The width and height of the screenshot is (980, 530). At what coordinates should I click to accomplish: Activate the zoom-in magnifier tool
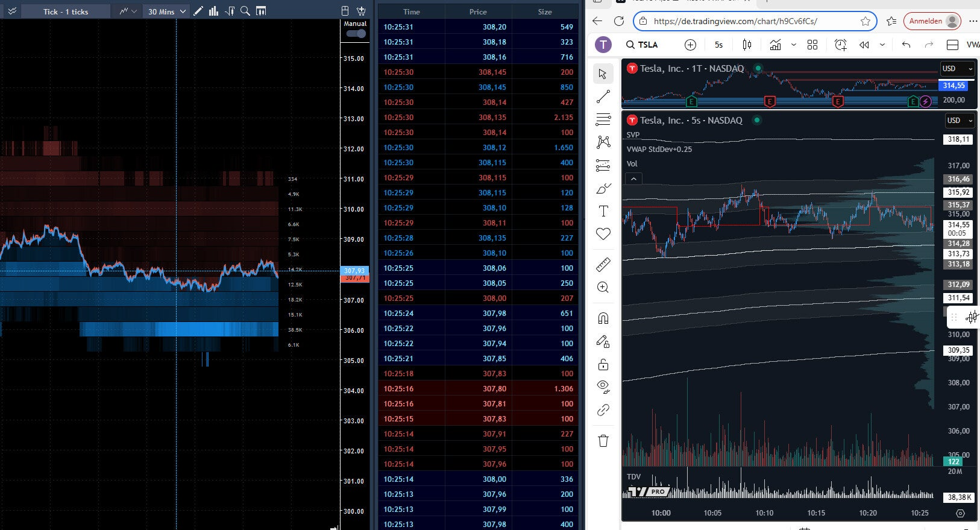click(603, 288)
